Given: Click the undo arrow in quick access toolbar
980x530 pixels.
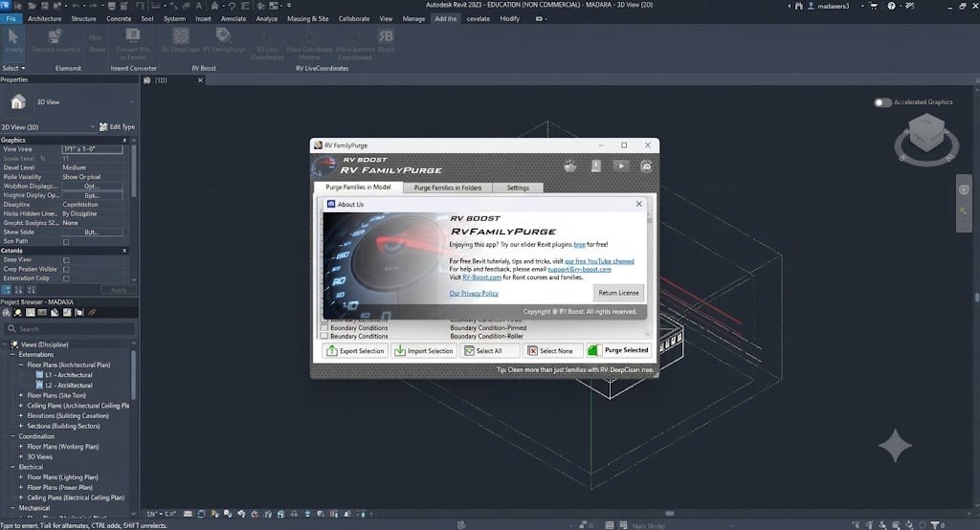Looking at the screenshot, I should (x=77, y=6).
